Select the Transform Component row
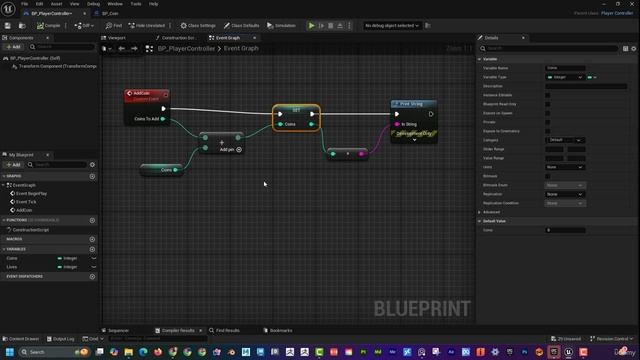The width and height of the screenshot is (640, 360). pyautogui.click(x=54, y=66)
